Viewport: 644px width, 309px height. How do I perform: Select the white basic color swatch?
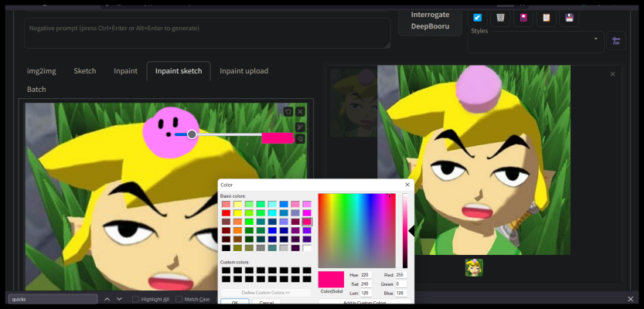point(307,248)
